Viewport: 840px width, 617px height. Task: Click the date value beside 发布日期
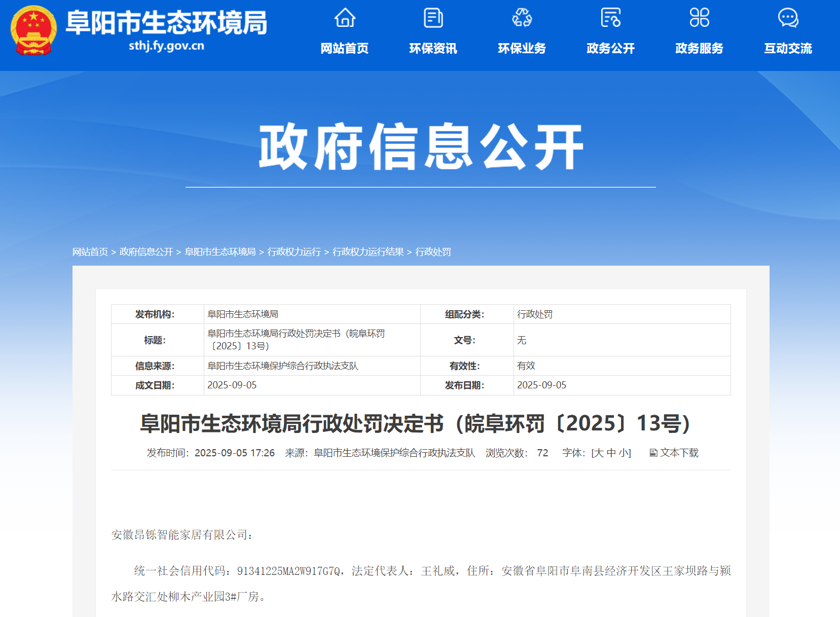pyautogui.click(x=542, y=385)
